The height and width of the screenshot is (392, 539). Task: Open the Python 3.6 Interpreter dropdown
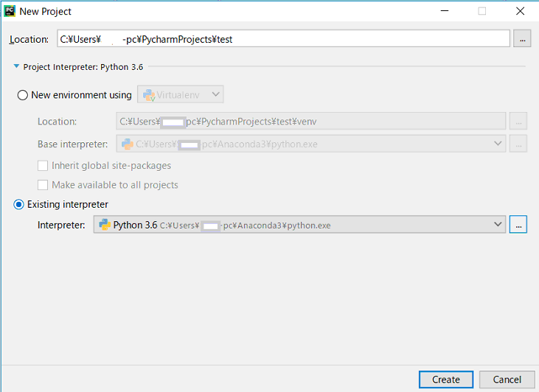pos(299,224)
